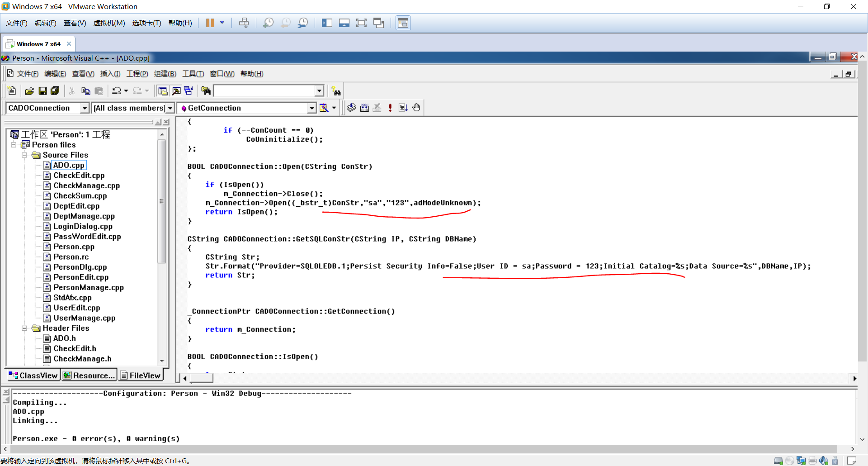Screen dimensions: 868x466
Task: Click the WizardBar actions wand icon
Action: click(324, 108)
